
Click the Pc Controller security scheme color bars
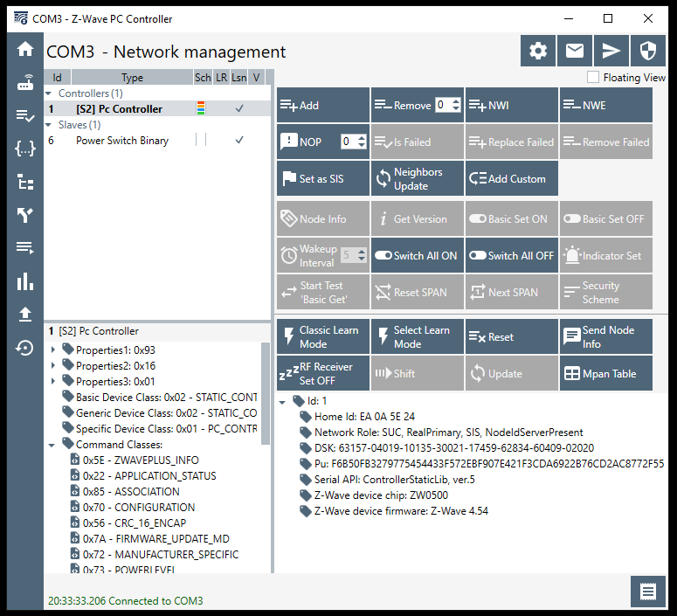click(202, 109)
